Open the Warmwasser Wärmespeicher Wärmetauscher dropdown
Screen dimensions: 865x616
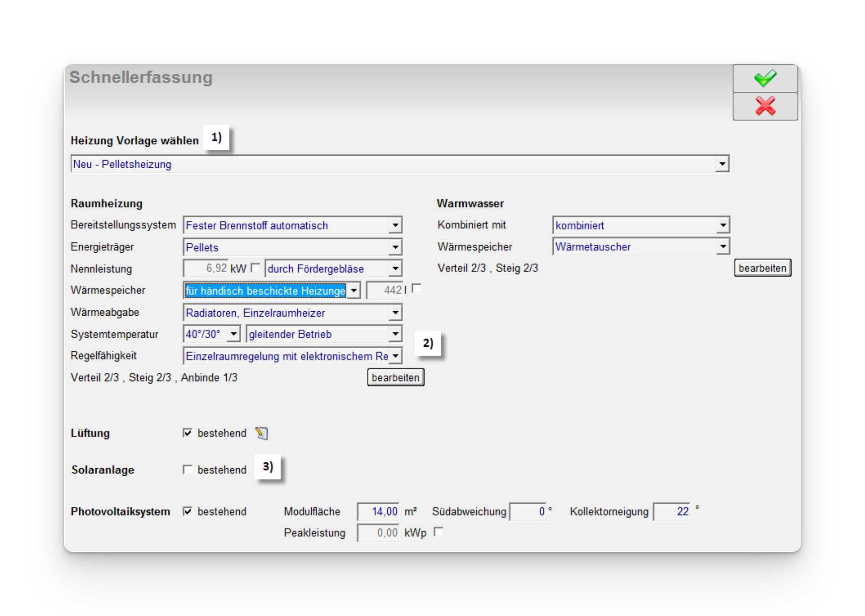pos(723,247)
